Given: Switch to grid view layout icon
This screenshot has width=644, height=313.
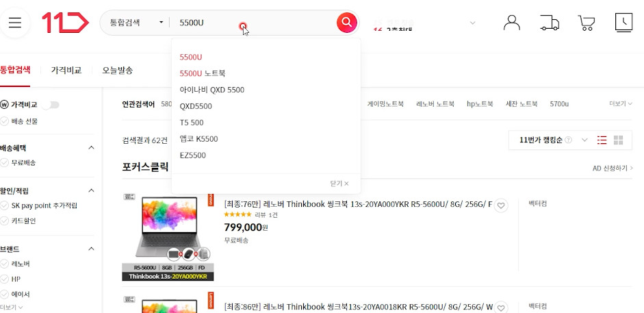Looking at the screenshot, I should (618, 140).
